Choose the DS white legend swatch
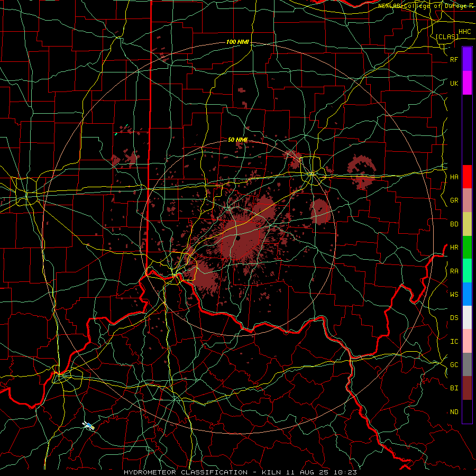The height and width of the screenshot is (476, 476). (467, 317)
